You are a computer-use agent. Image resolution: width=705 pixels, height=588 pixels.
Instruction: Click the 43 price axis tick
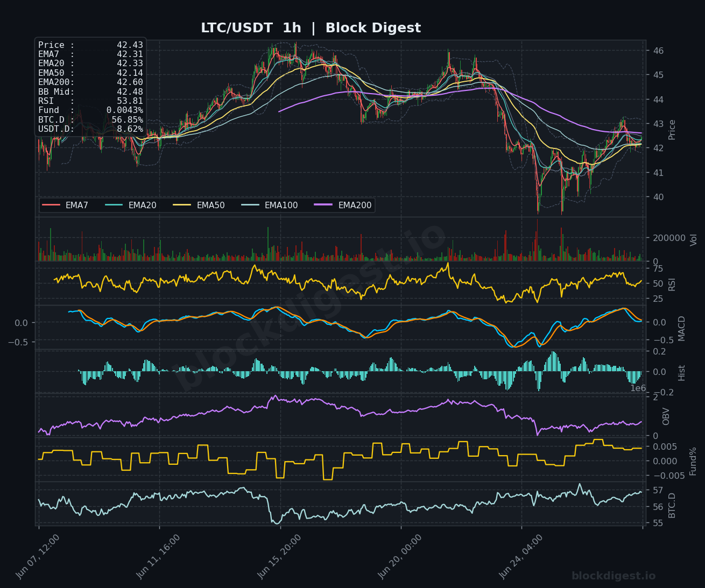point(658,124)
